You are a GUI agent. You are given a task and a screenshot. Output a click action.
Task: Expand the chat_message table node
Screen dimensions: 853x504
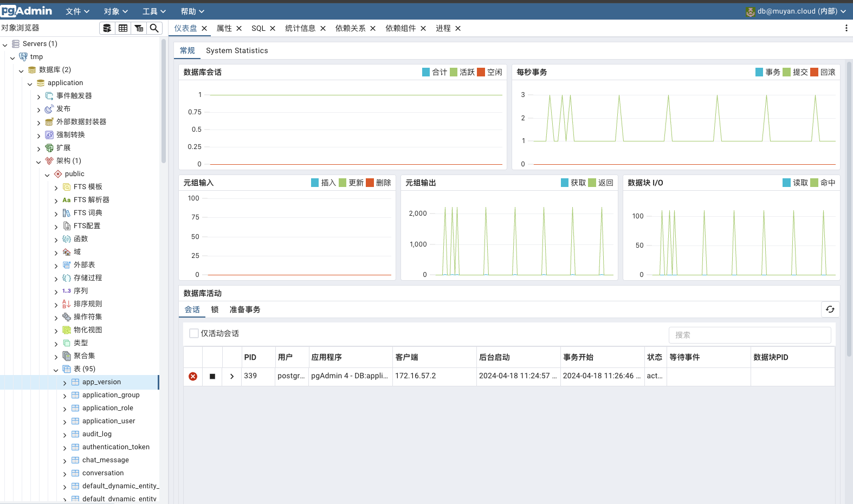[x=64, y=461]
